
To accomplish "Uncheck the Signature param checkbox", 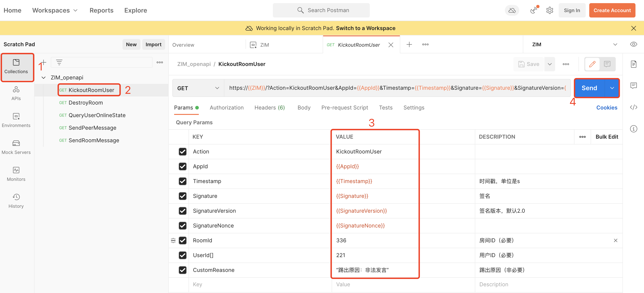I will click(x=182, y=196).
